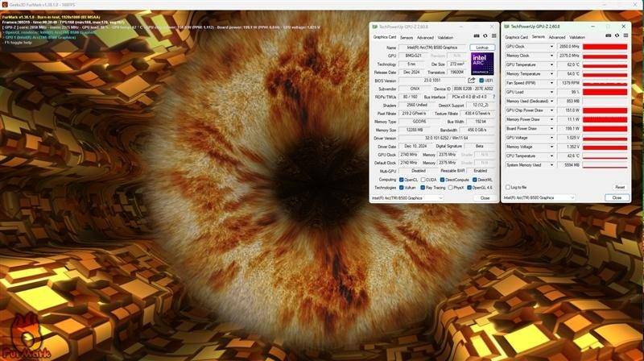Click the screenshot camera icon in Graphics Card window
644x361 pixels.
[x=477, y=35]
